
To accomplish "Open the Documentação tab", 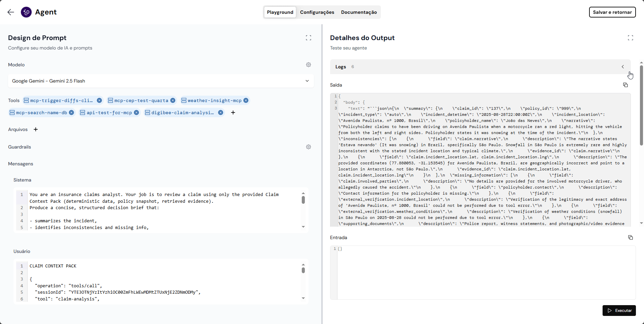I will tap(359, 12).
